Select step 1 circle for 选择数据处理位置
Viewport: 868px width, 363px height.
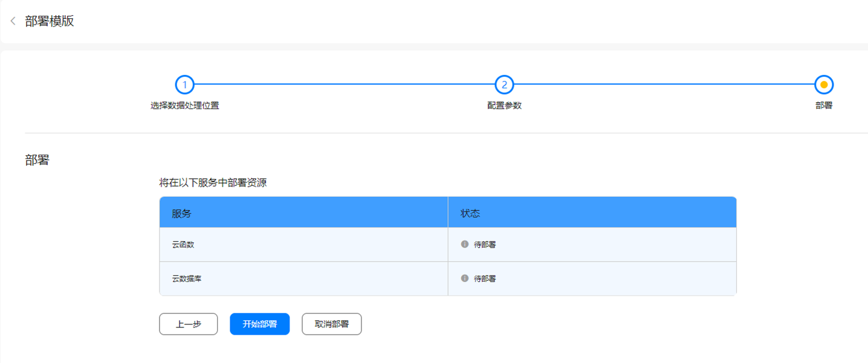point(184,85)
